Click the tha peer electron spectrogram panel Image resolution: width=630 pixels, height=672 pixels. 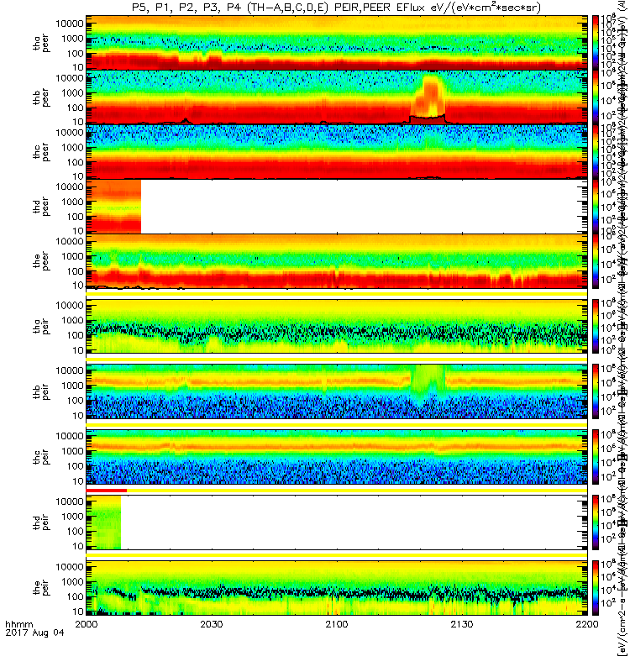click(337, 43)
